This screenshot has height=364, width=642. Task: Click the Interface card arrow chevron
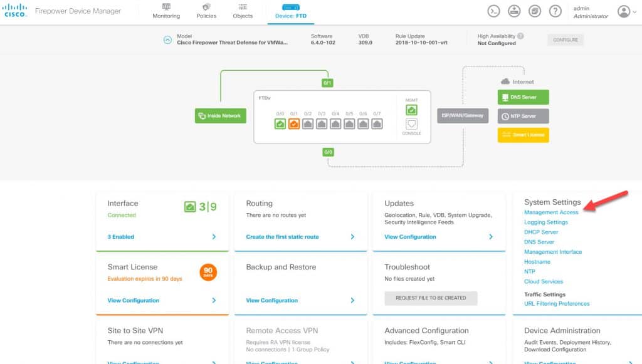[214, 237]
